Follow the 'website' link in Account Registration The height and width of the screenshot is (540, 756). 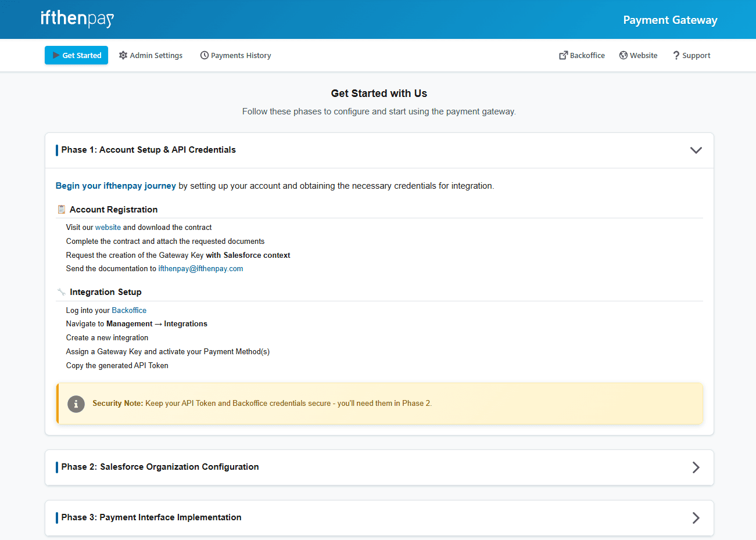(x=108, y=228)
